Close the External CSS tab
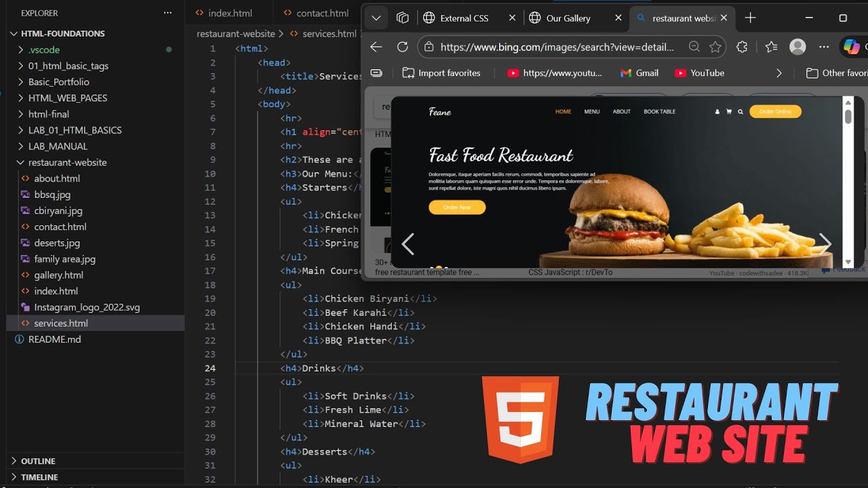This screenshot has width=868, height=488. click(x=512, y=18)
